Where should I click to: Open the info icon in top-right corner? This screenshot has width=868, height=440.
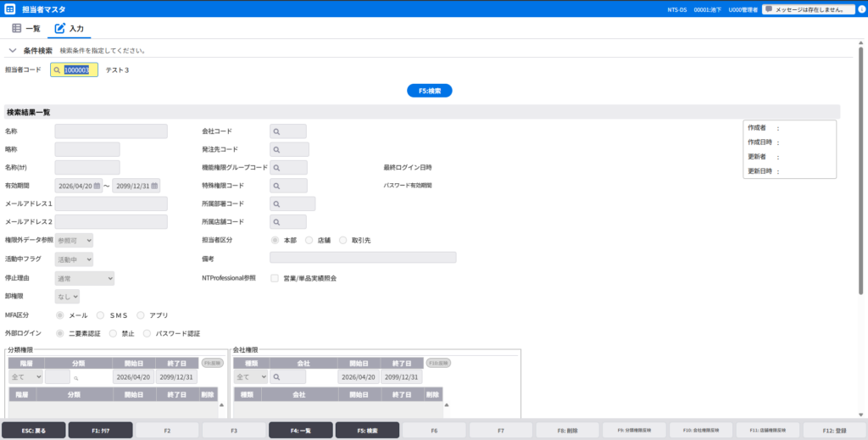pyautogui.click(x=861, y=9)
